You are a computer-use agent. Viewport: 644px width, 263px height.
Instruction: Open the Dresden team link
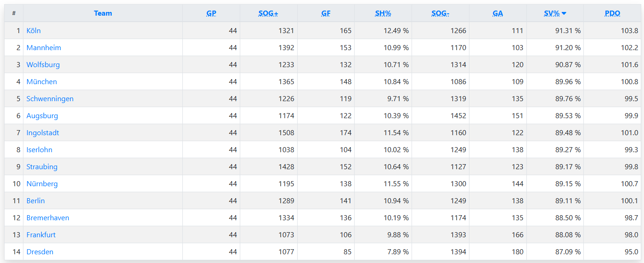40,252
